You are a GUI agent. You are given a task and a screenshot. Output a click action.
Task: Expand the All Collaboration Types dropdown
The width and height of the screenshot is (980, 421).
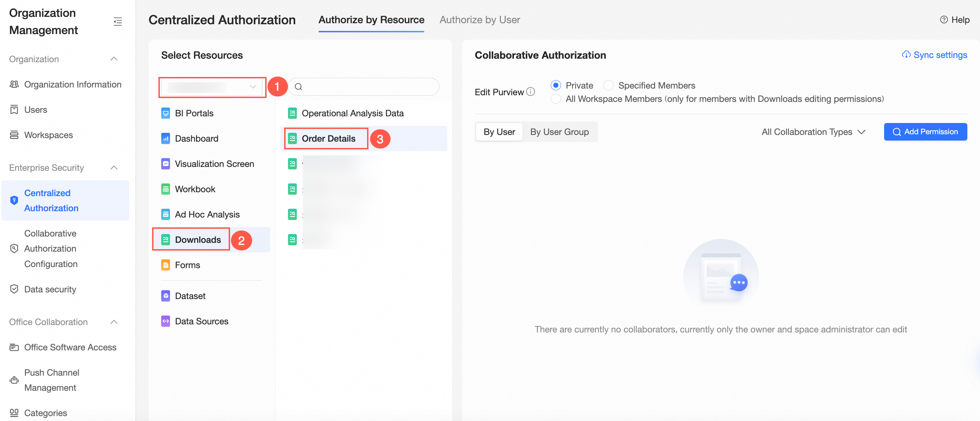[x=814, y=132]
